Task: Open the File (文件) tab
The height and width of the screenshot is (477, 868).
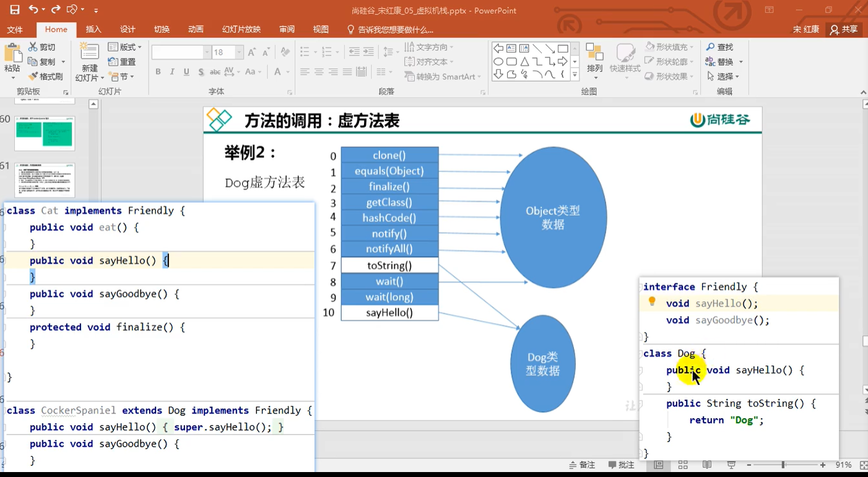Action: tap(15, 30)
